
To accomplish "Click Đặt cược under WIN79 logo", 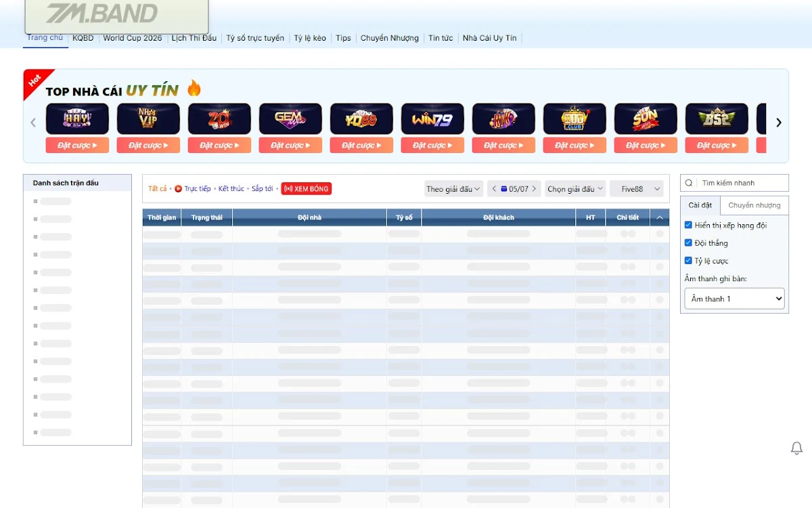I will pyautogui.click(x=432, y=145).
